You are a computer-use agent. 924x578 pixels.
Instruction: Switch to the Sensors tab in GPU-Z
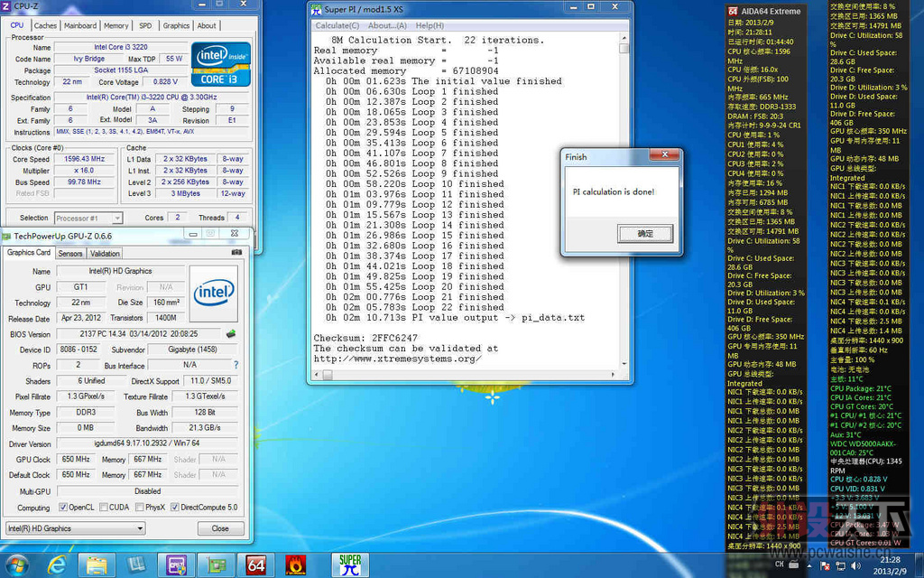pyautogui.click(x=70, y=254)
